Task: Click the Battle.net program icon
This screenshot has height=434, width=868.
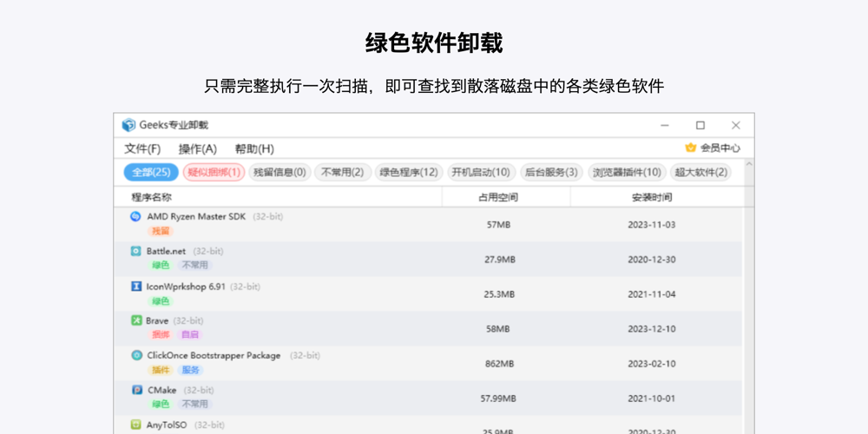Action: point(135,251)
